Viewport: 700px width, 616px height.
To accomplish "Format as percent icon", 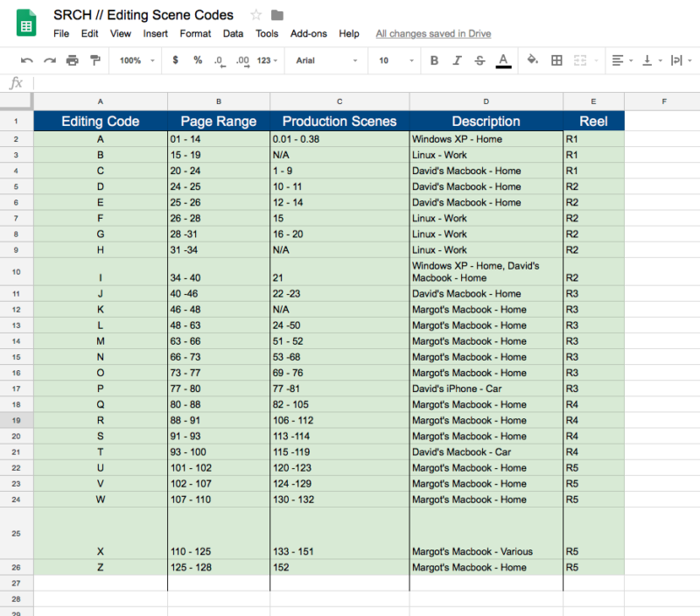I will [198, 59].
